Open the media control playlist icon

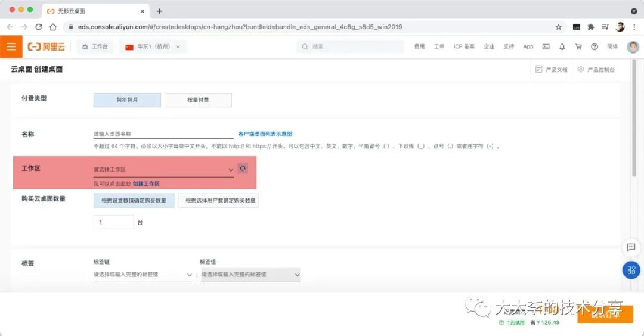tap(605, 27)
